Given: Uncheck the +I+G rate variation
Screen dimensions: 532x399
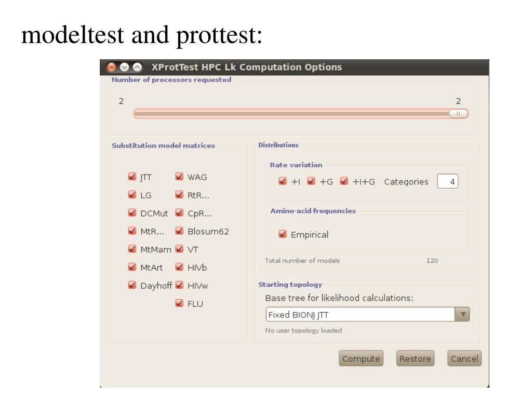Looking at the screenshot, I should (x=344, y=181).
